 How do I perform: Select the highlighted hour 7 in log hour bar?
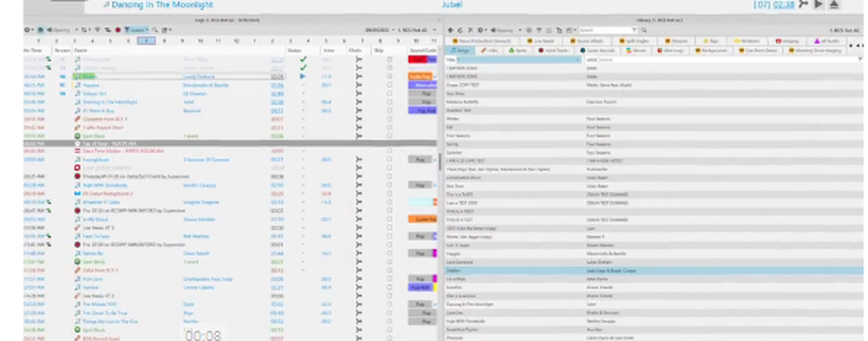pos(146,41)
